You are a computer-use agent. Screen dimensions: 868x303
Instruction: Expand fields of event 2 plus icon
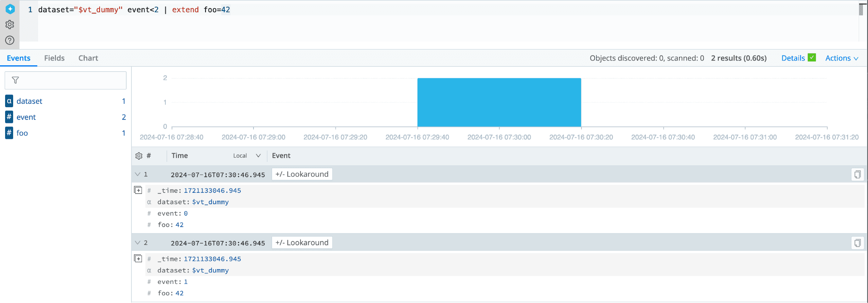(138, 259)
